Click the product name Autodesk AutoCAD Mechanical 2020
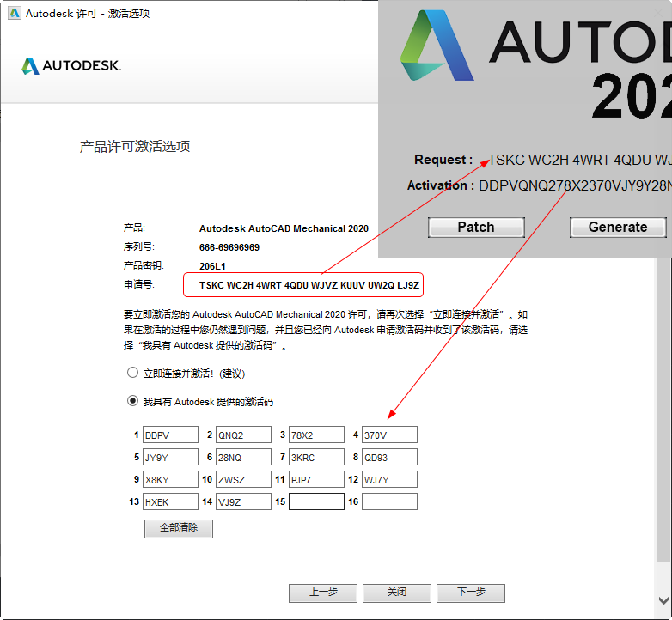672x620 pixels. [284, 228]
